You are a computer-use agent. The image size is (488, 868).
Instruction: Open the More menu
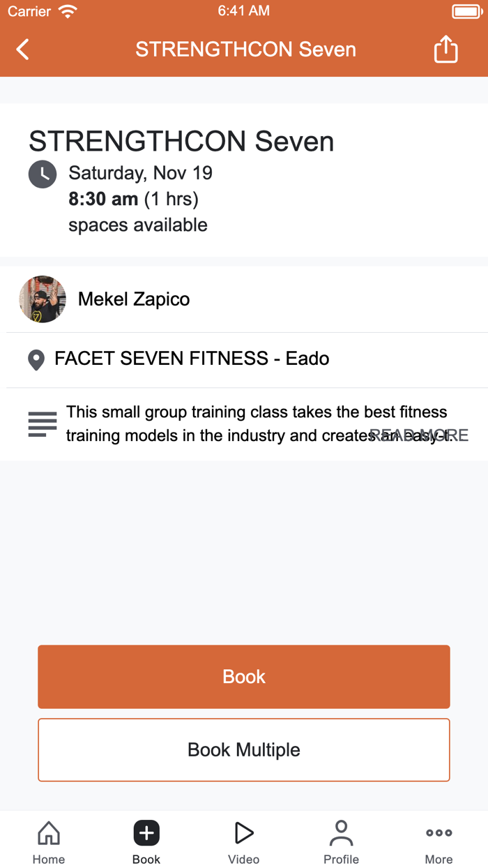(x=439, y=841)
